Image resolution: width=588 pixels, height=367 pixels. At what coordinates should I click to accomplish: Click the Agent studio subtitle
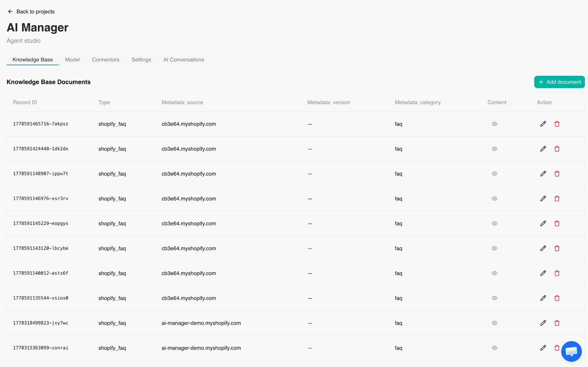click(x=24, y=41)
